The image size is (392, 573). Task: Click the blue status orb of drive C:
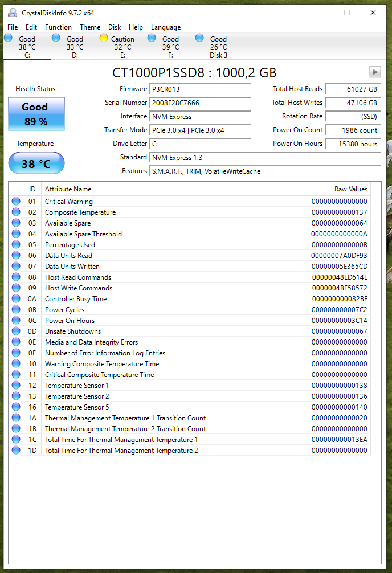click(x=8, y=38)
